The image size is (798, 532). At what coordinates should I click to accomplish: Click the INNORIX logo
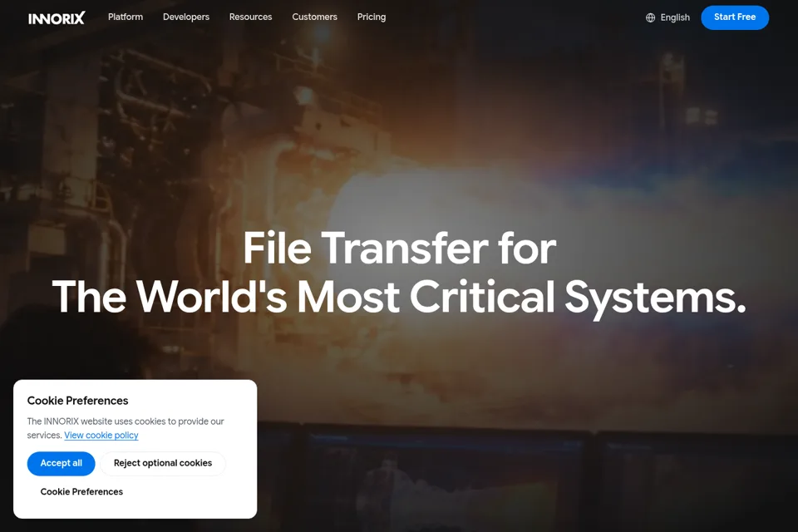point(57,18)
